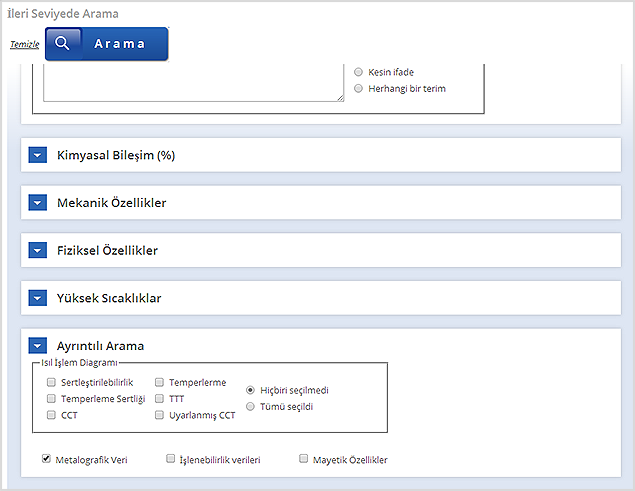The height and width of the screenshot is (491, 635).
Task: Check the İşlenebilirlik verileri checkbox
Action: [x=170, y=459]
